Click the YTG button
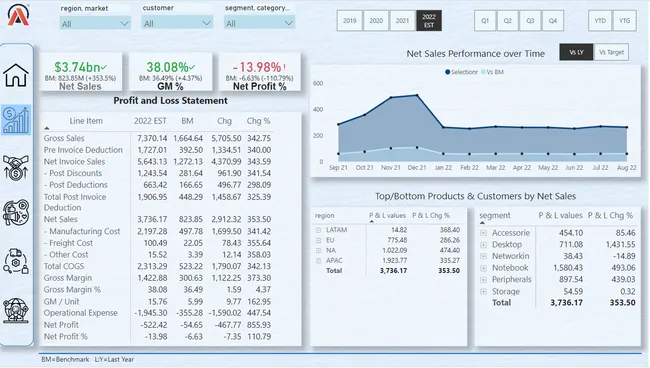 point(624,20)
